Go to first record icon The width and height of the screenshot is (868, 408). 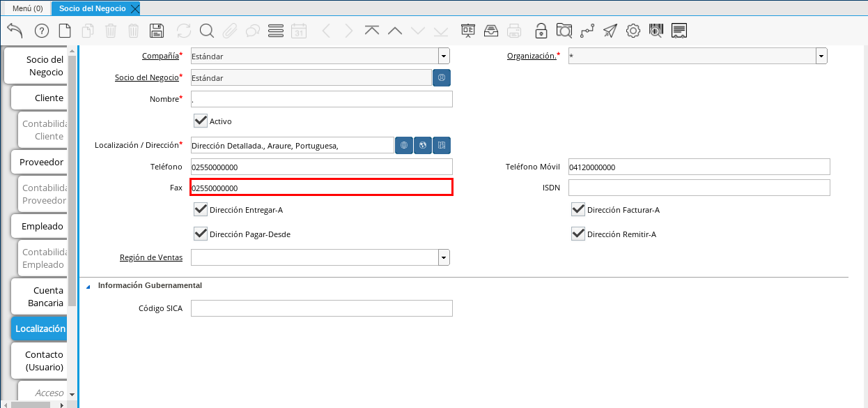372,31
